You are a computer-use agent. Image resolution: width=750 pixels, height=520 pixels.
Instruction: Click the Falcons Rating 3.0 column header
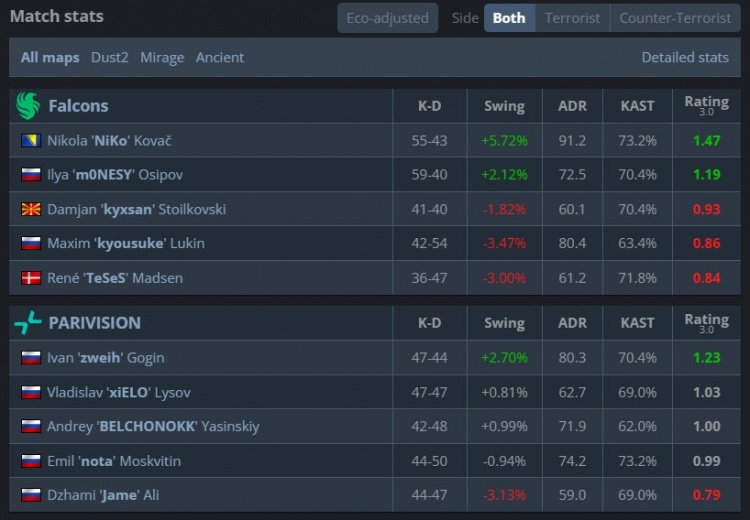pyautogui.click(x=706, y=106)
